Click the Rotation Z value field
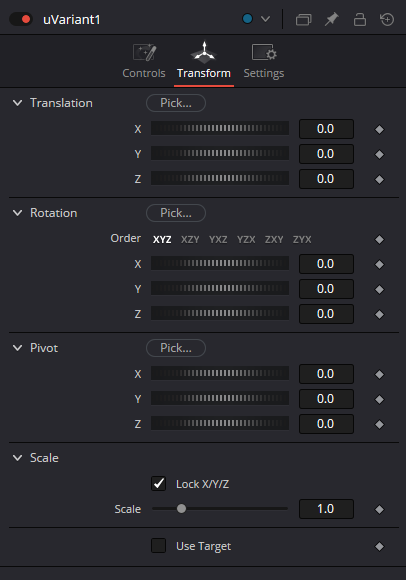This screenshot has width=406, height=580. point(326,314)
